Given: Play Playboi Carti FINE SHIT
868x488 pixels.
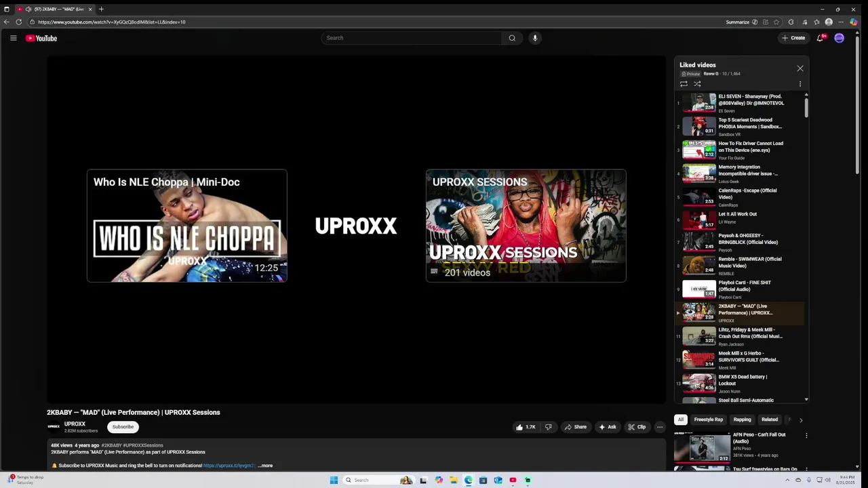Looking at the screenshot, I should [x=740, y=290].
